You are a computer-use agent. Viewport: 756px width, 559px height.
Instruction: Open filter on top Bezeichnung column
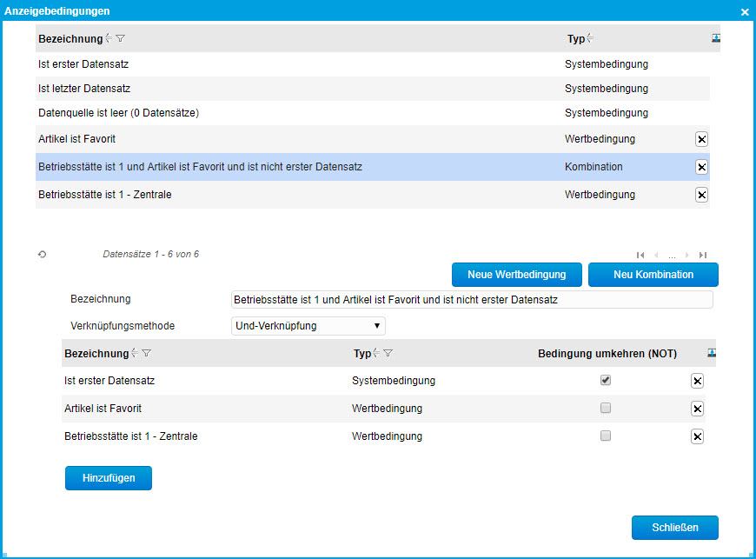click(x=121, y=39)
